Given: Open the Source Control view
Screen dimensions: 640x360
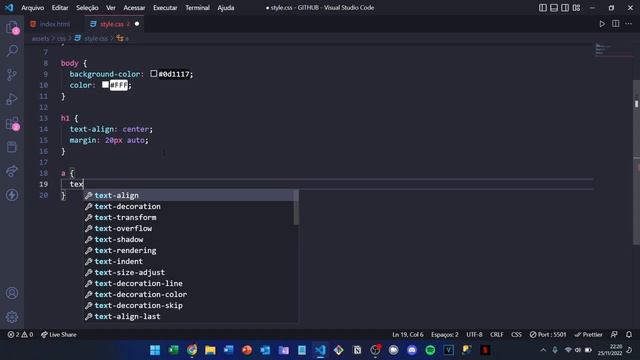Looking at the screenshot, I should tap(12, 75).
